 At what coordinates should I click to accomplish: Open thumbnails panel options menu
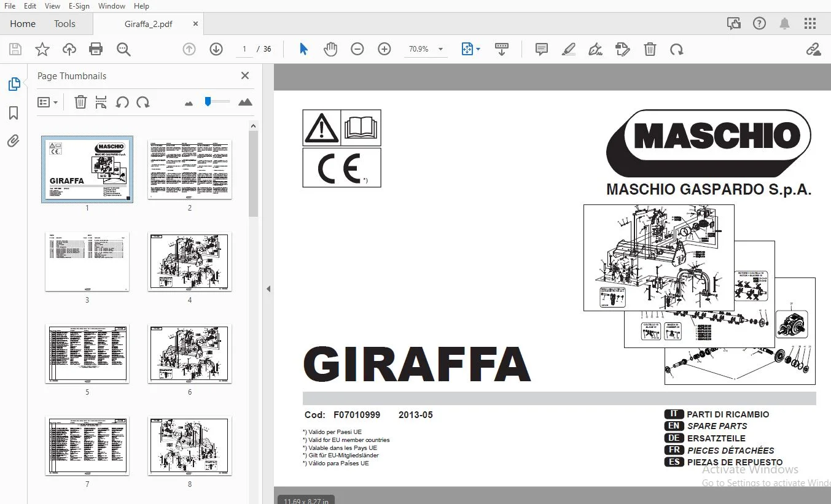click(x=47, y=103)
